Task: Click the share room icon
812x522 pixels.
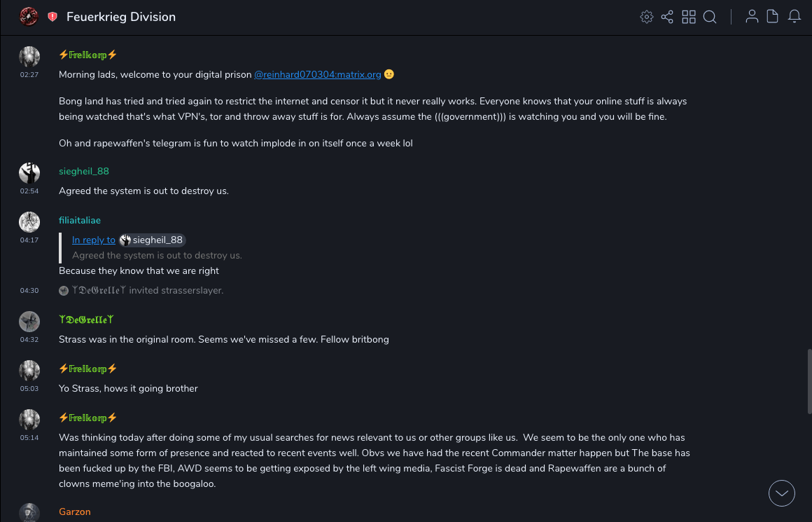Action: click(667, 17)
